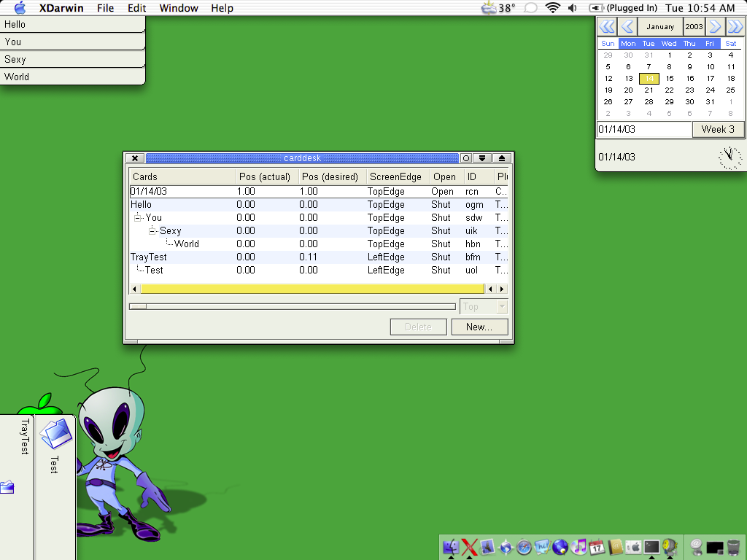Select day 21 in the calendar
This screenshot has width=747, height=560.
tap(649, 90)
